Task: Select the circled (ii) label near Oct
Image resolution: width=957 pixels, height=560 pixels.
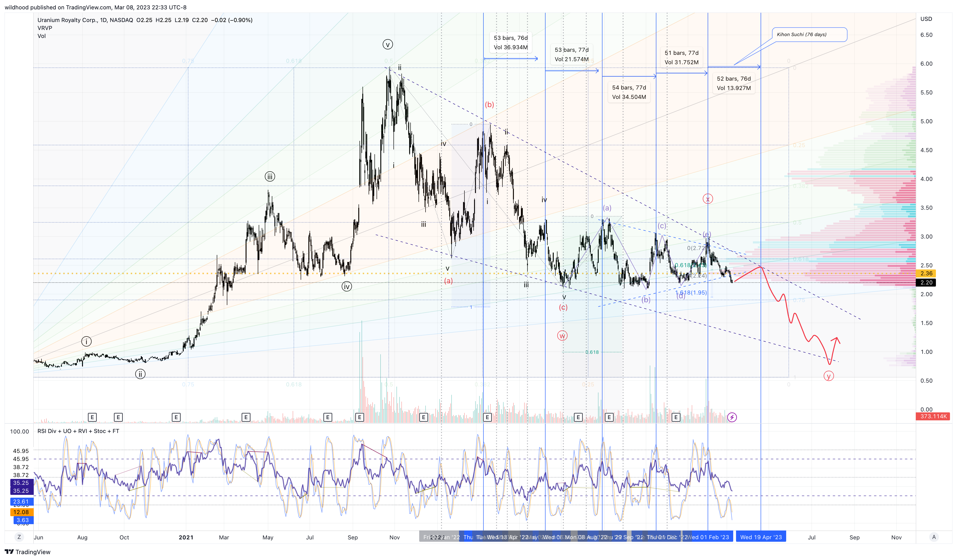Action: [140, 374]
